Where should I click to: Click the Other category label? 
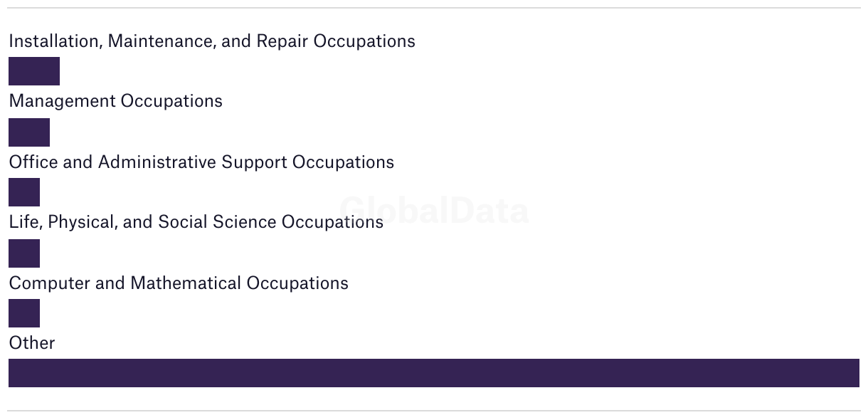[x=32, y=343]
